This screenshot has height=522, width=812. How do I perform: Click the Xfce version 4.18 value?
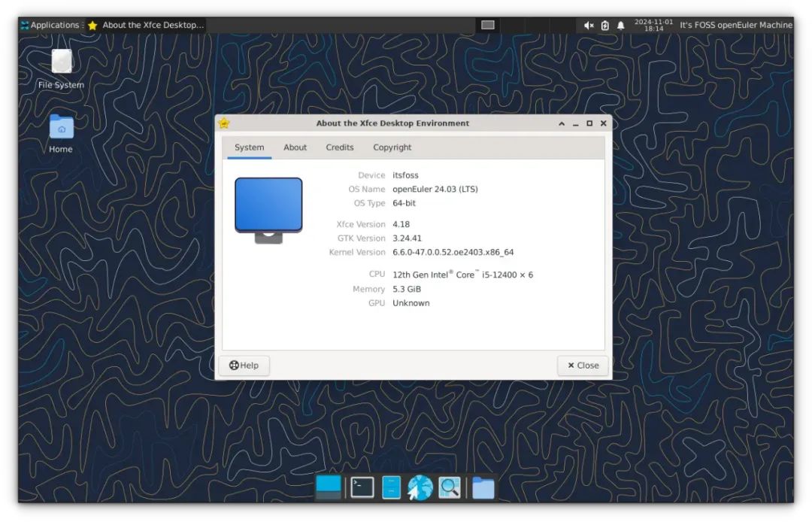[401, 224]
